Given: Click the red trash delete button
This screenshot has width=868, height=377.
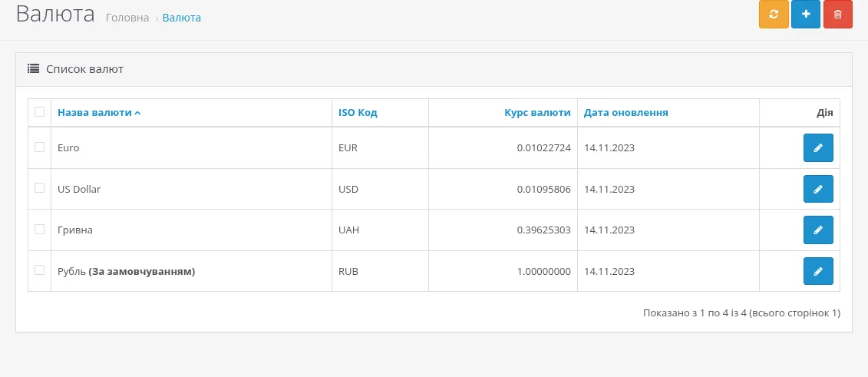Looking at the screenshot, I should (837, 15).
